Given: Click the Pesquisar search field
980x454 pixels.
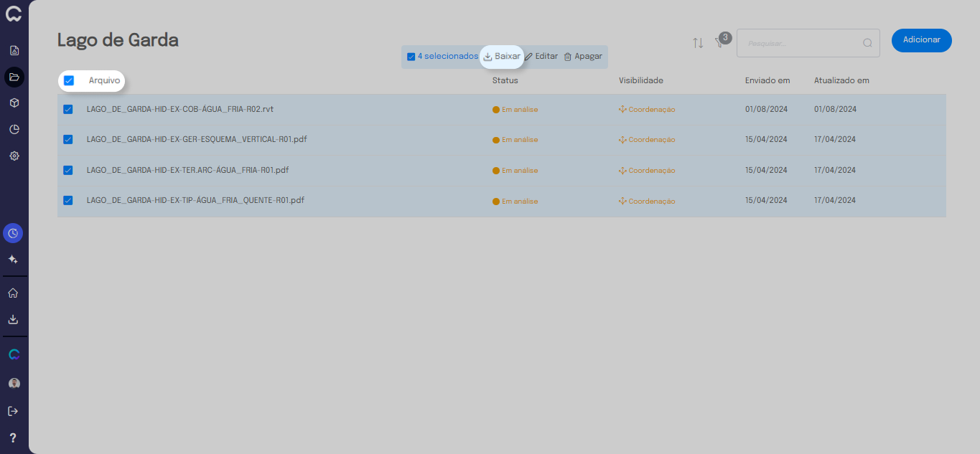Looking at the screenshot, I should pos(801,43).
